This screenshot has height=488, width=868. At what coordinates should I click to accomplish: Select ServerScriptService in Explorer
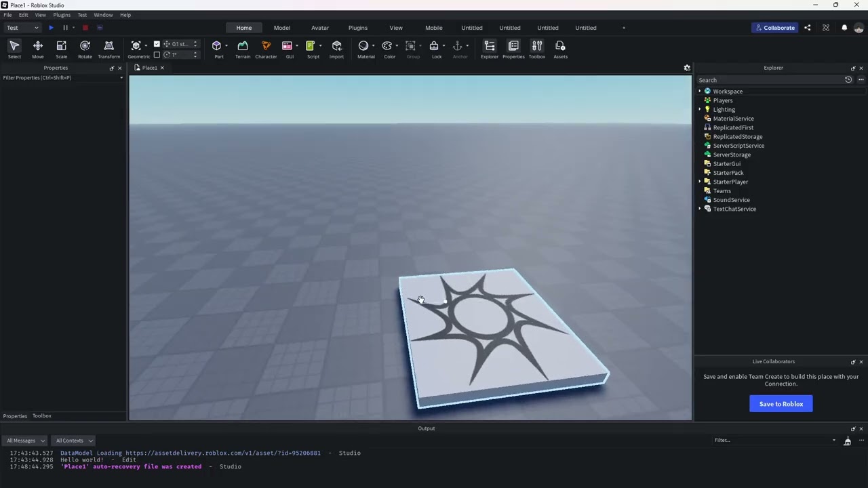(738, 146)
